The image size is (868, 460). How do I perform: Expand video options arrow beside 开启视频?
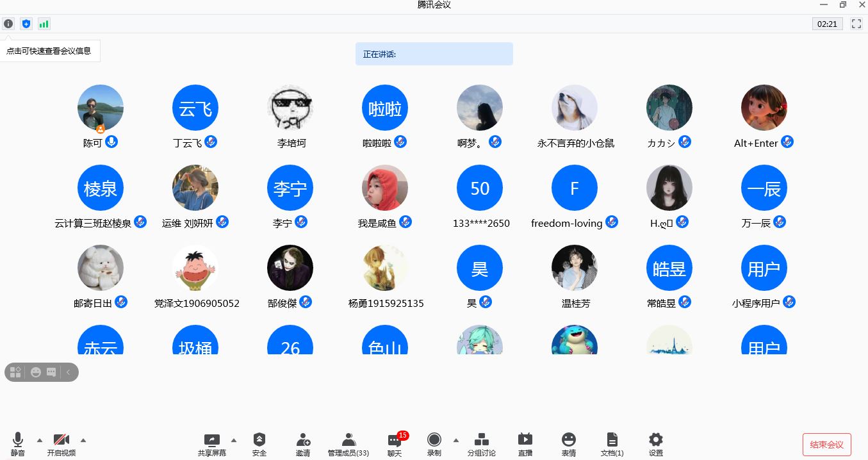83,440
